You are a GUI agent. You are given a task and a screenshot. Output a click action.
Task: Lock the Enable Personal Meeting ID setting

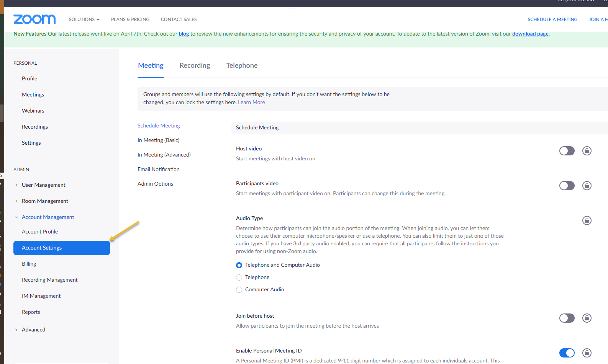[587, 353]
